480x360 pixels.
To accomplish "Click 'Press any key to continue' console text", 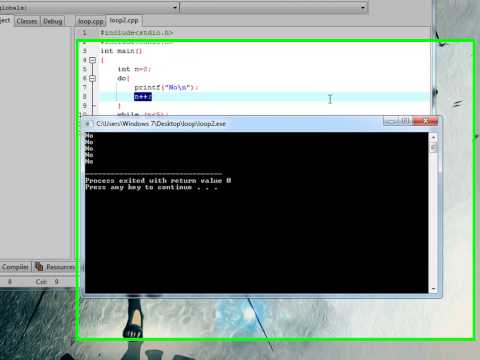I will click(151, 187).
